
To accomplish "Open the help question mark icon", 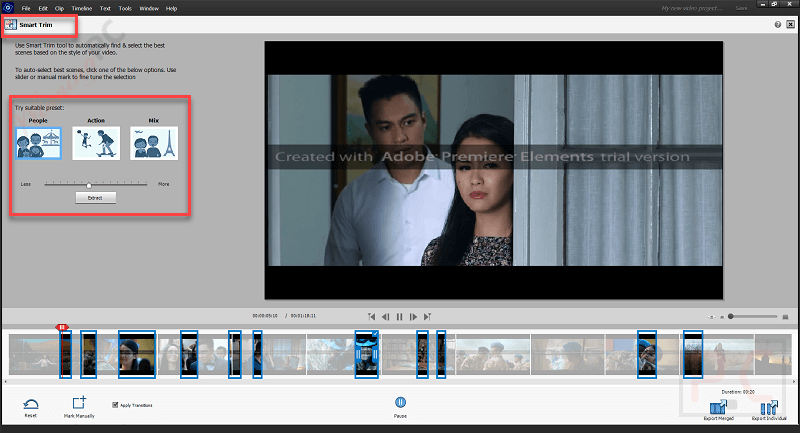I will click(778, 24).
